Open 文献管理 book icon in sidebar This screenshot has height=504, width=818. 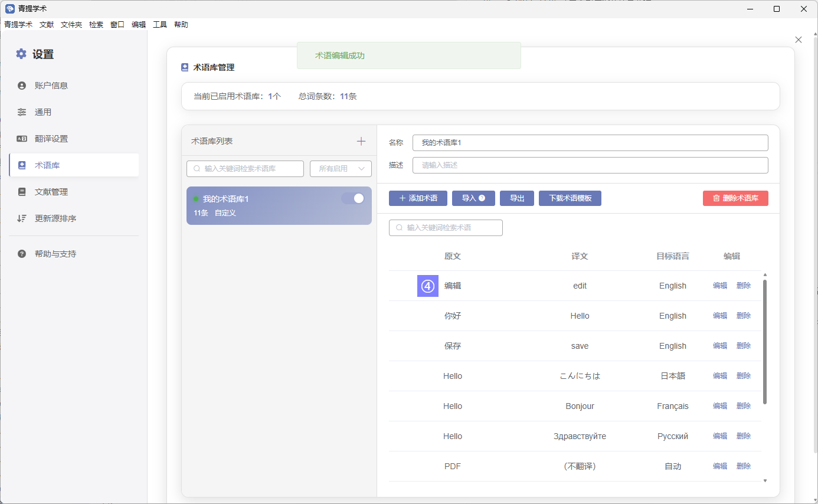click(22, 192)
